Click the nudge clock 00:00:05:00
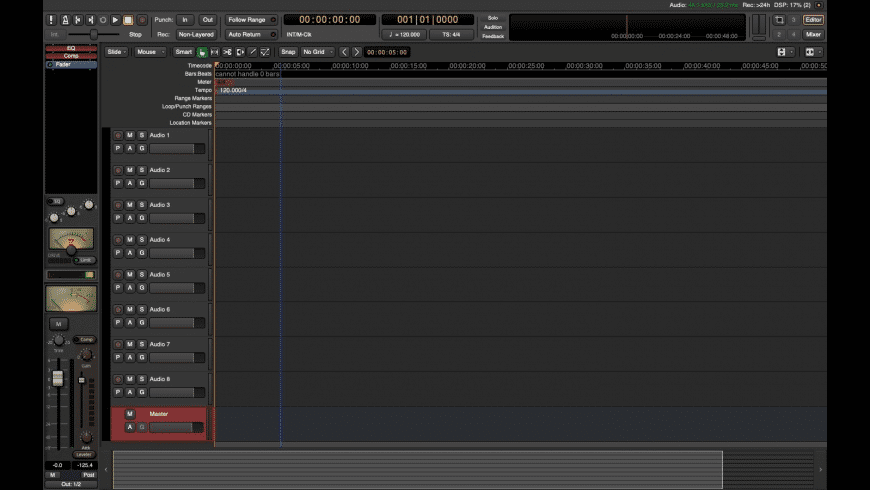The height and width of the screenshot is (490, 870). [x=387, y=52]
